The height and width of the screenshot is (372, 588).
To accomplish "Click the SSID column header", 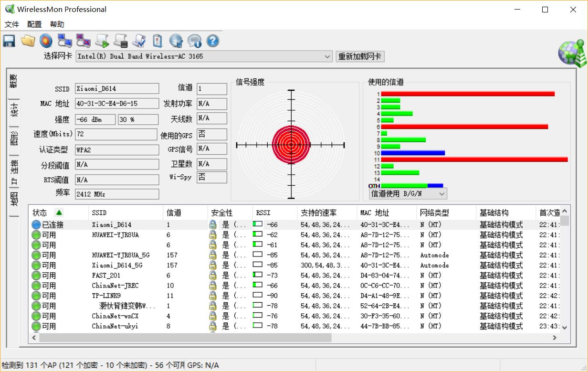I will click(x=126, y=213).
